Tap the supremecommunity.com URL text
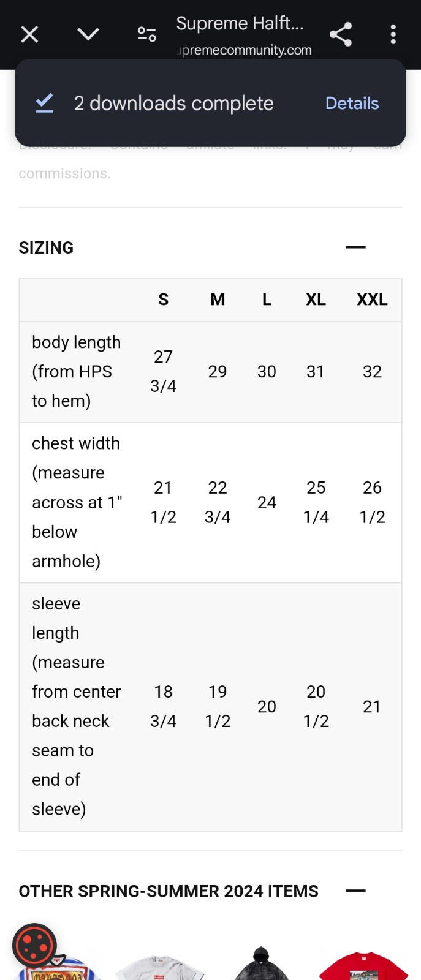The height and width of the screenshot is (980, 421). pyautogui.click(x=244, y=50)
